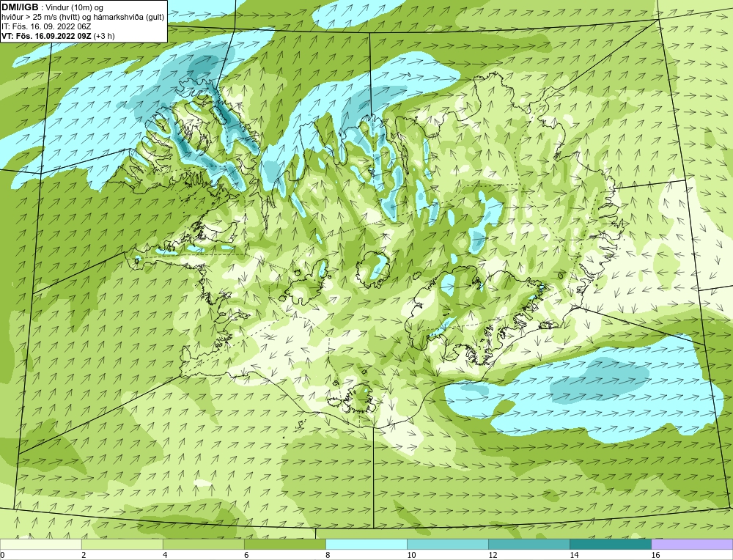Click the legend scale label '8'

[328, 555]
